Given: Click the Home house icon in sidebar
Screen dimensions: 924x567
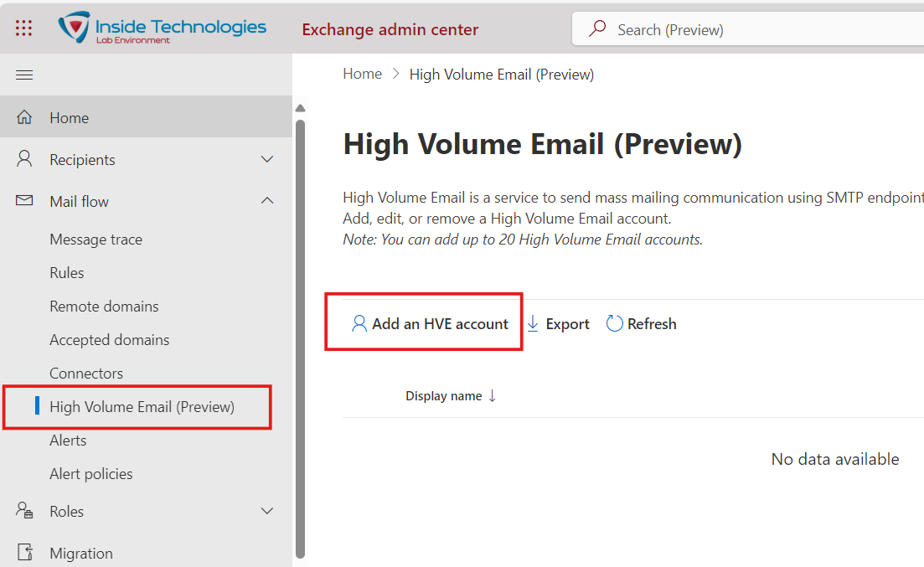Looking at the screenshot, I should point(24,117).
